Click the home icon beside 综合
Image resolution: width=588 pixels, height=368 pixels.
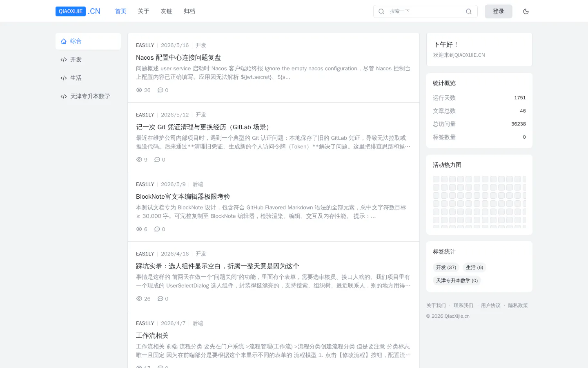tap(64, 41)
